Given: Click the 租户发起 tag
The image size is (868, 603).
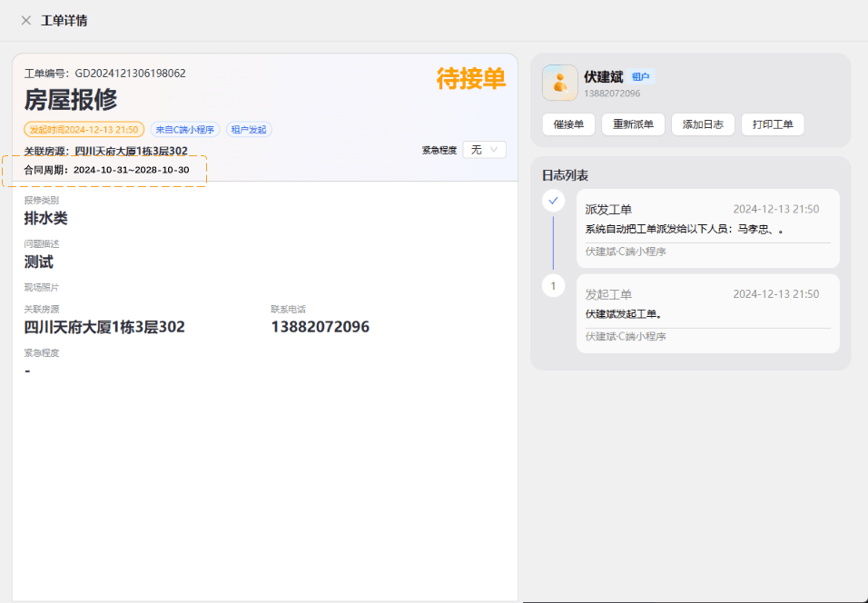Looking at the screenshot, I should [249, 130].
